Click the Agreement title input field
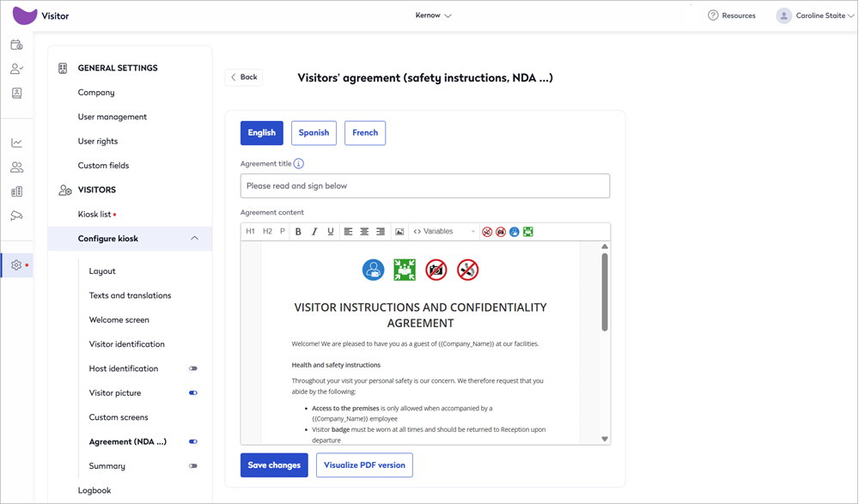The height and width of the screenshot is (504, 859). coord(424,186)
